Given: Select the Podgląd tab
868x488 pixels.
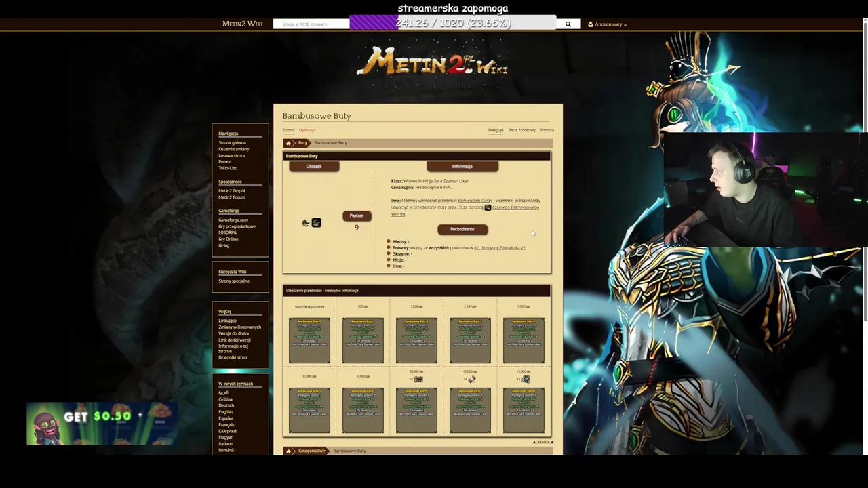Looking at the screenshot, I should (496, 130).
